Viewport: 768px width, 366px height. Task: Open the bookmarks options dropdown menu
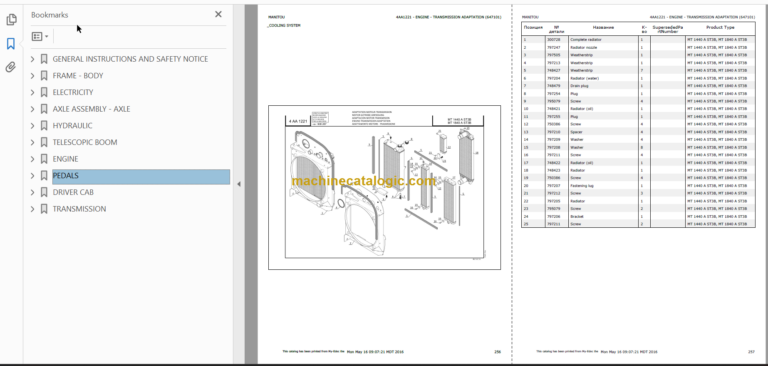pos(40,36)
